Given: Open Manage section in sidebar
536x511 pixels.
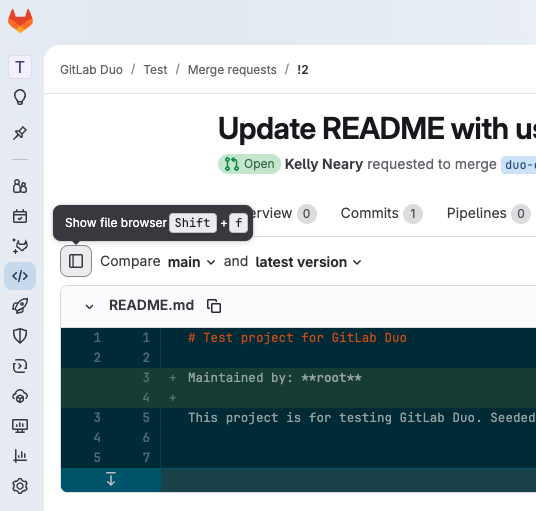Looking at the screenshot, I should [x=20, y=186].
